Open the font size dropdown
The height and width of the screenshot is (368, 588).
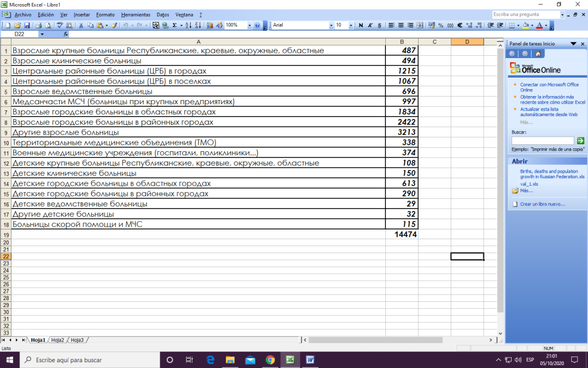pyautogui.click(x=351, y=25)
